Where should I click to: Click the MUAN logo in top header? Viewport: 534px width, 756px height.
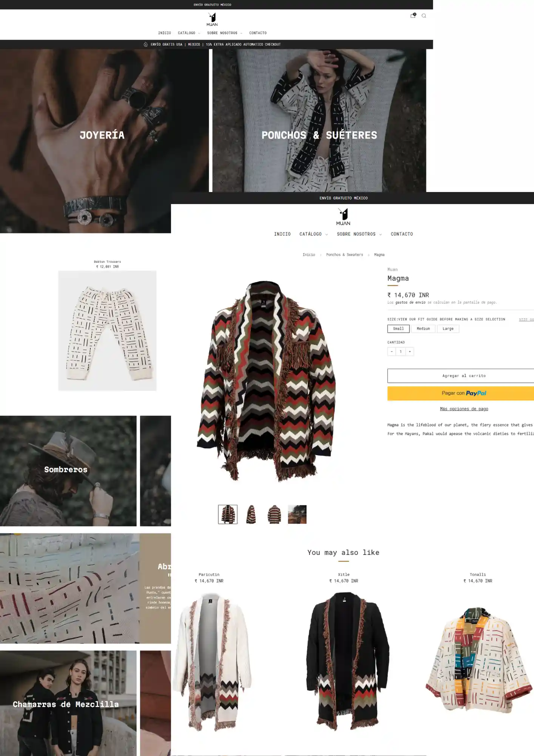click(212, 19)
